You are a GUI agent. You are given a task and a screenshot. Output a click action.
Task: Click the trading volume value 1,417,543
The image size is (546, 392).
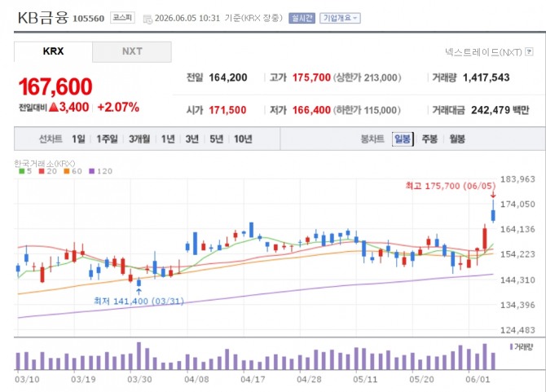(x=487, y=77)
